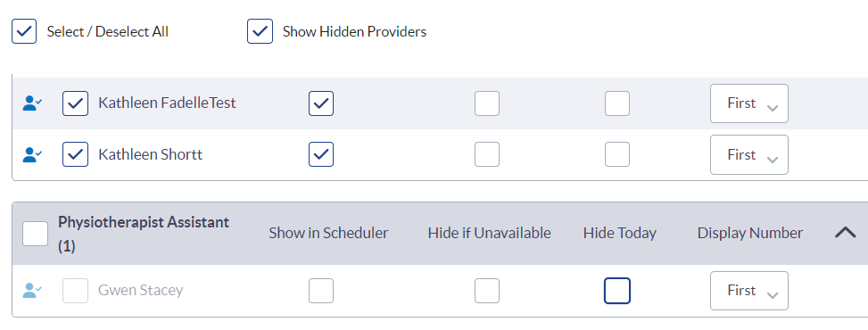Open Display Number dropdown for Kathleen FadelleTest
Screen dimensions: 868x330
pos(749,103)
